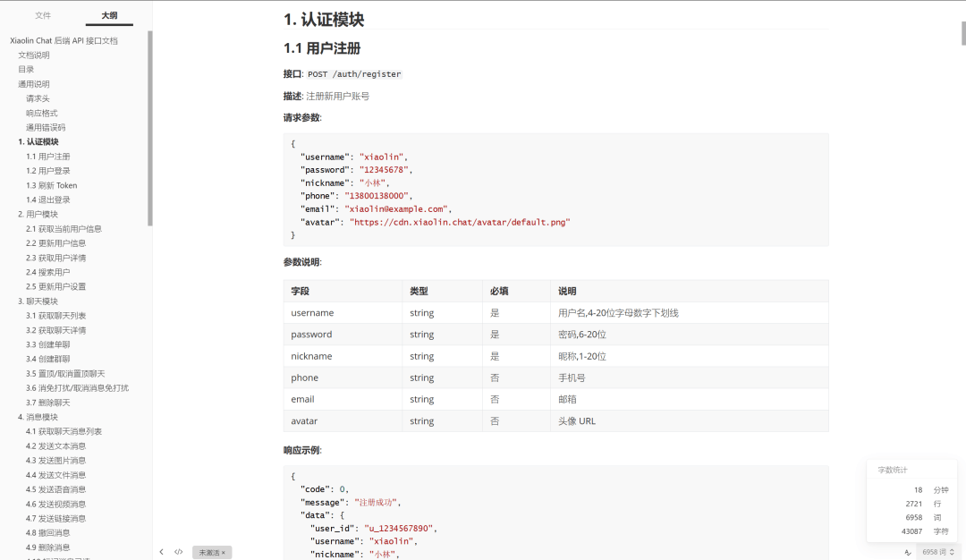Click the 字符 count row in 字数统计 popup
Screen dimensions: 966x560
pyautogui.click(x=912, y=531)
